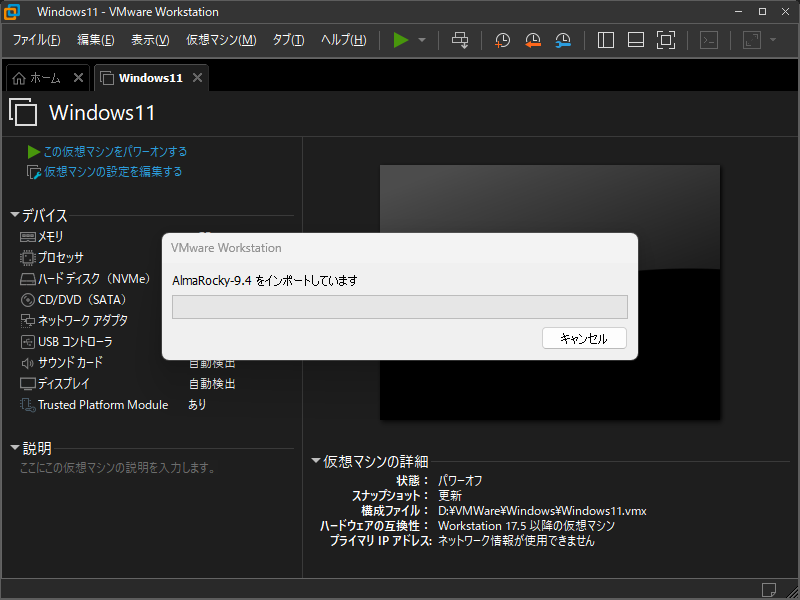Click the ディスプレイ monitor icon

(x=28, y=384)
